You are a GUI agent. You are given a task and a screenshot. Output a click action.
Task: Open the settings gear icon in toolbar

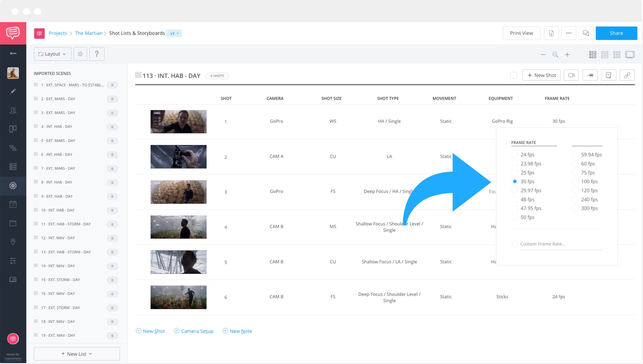click(x=80, y=54)
